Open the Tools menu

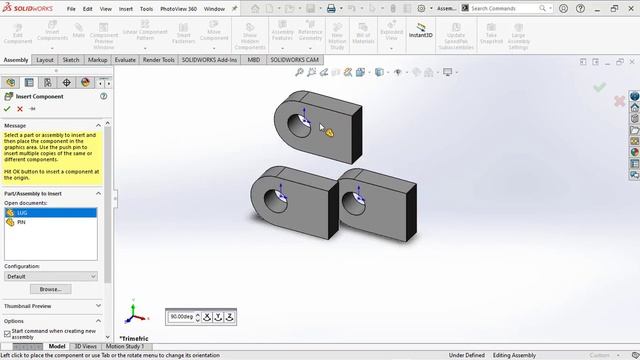(146, 9)
